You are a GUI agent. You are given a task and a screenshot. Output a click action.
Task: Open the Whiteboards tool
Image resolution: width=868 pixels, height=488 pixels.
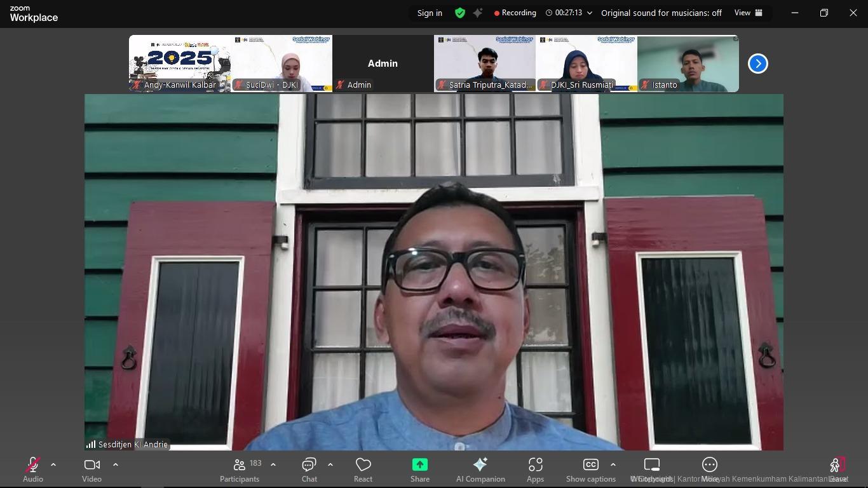pos(652,470)
